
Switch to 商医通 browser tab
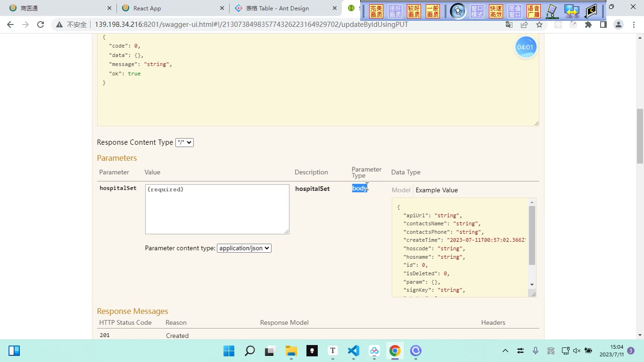click(x=59, y=8)
